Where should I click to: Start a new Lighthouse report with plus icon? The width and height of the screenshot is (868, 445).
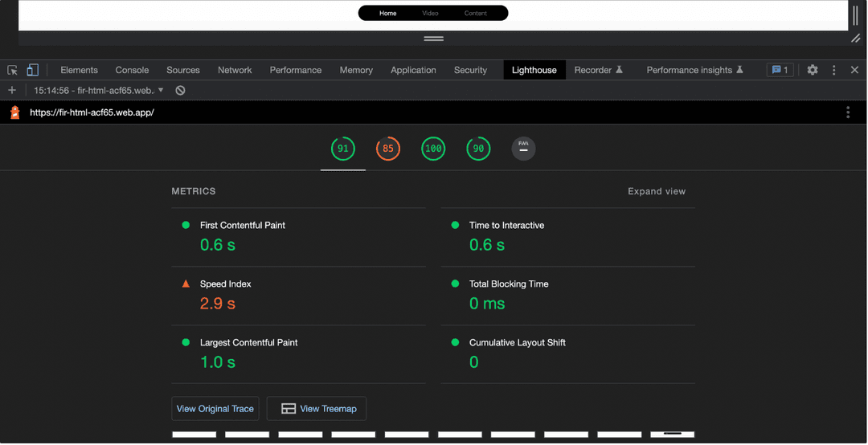pyautogui.click(x=12, y=91)
